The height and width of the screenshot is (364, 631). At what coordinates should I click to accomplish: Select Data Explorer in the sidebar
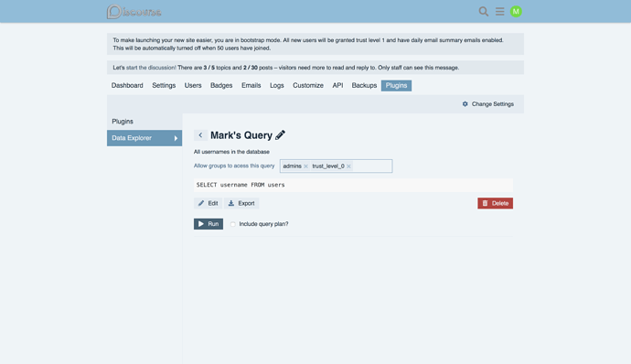(x=144, y=138)
